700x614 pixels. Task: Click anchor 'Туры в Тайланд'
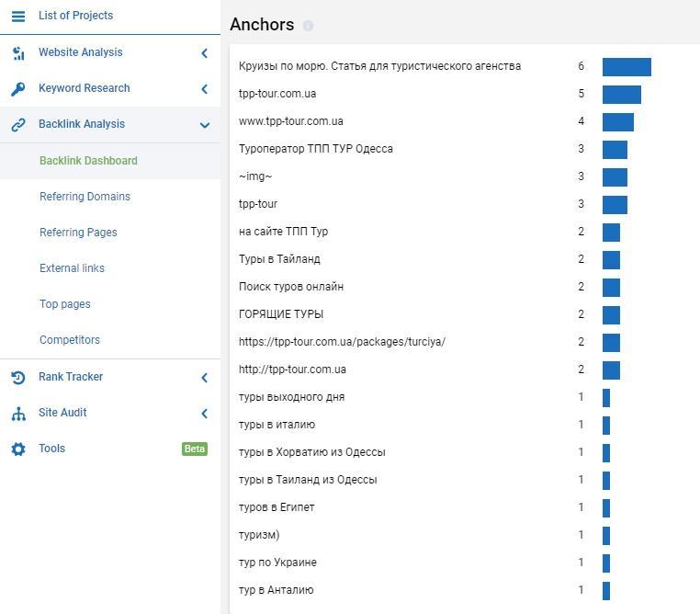(x=279, y=259)
